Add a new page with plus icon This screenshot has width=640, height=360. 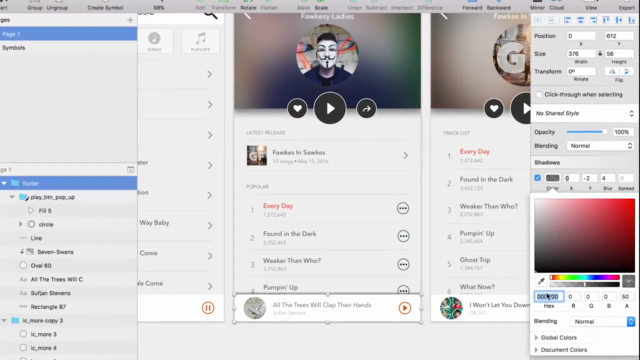click(x=130, y=20)
